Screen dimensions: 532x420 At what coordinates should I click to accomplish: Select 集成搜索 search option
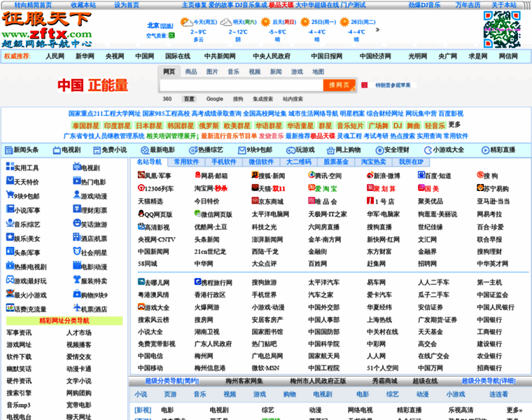[262, 99]
